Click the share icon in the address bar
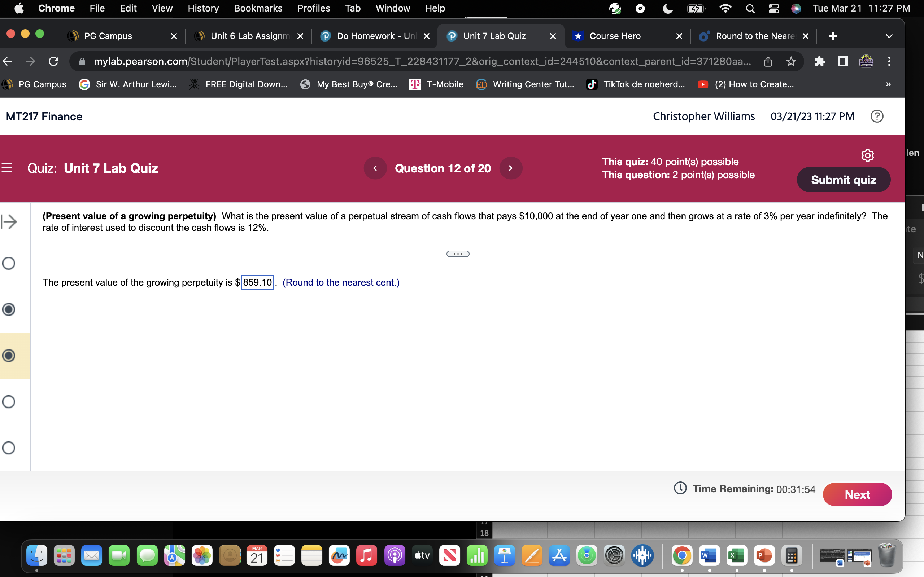The image size is (924, 577). (x=767, y=61)
